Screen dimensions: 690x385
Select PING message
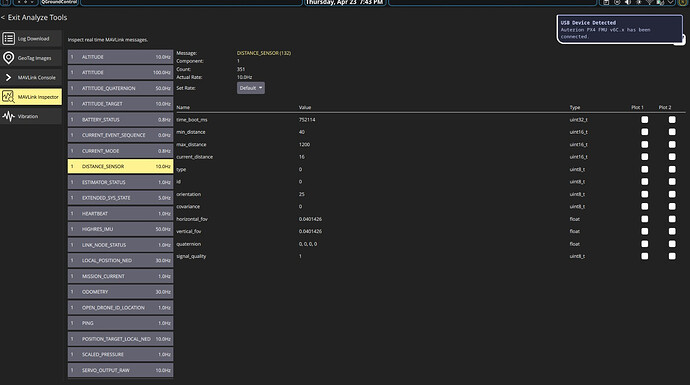click(x=120, y=323)
